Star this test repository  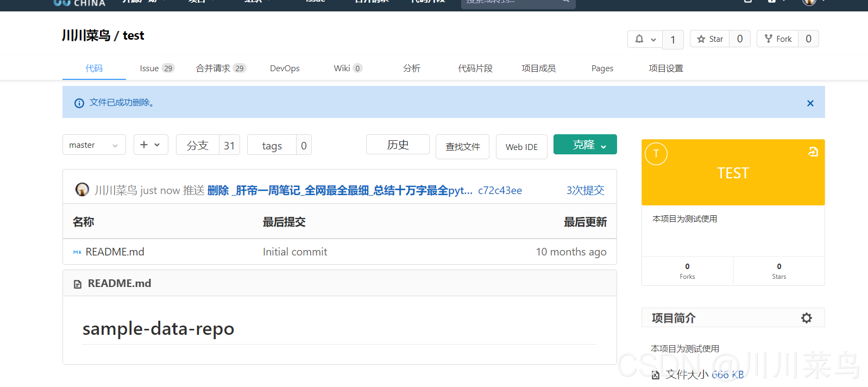coord(710,39)
